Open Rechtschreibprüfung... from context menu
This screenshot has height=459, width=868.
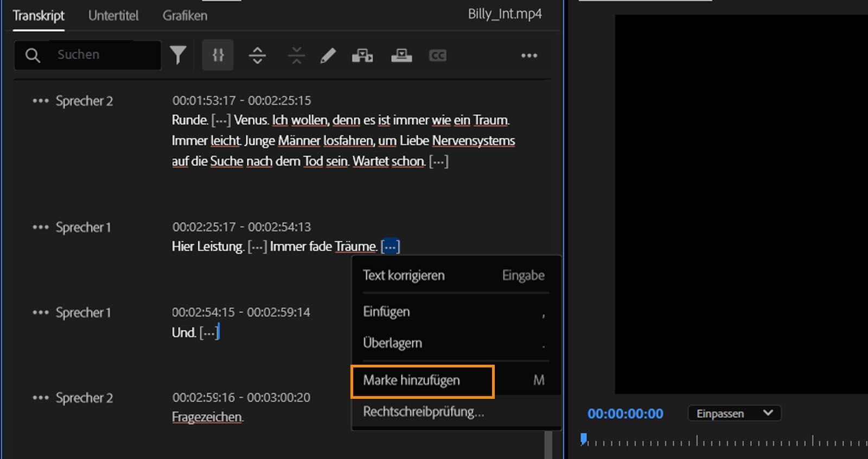tap(456, 411)
